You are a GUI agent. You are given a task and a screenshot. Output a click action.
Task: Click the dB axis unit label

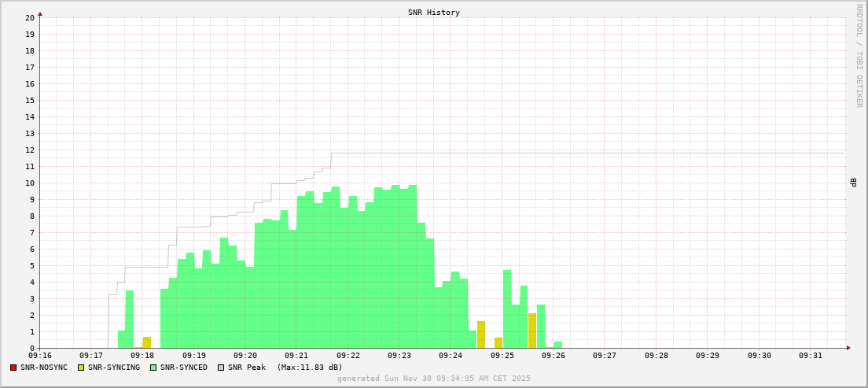pyautogui.click(x=853, y=183)
